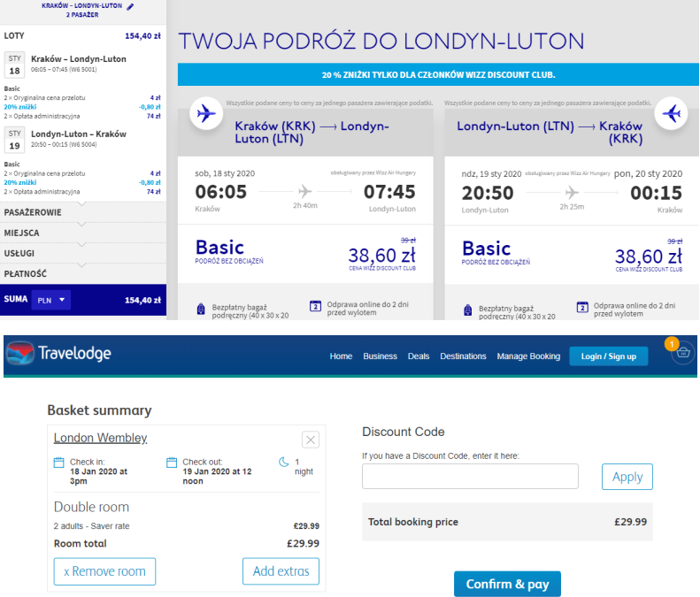700x597 pixels.
Task: Go to Manage Booking
Action: pyautogui.click(x=528, y=356)
